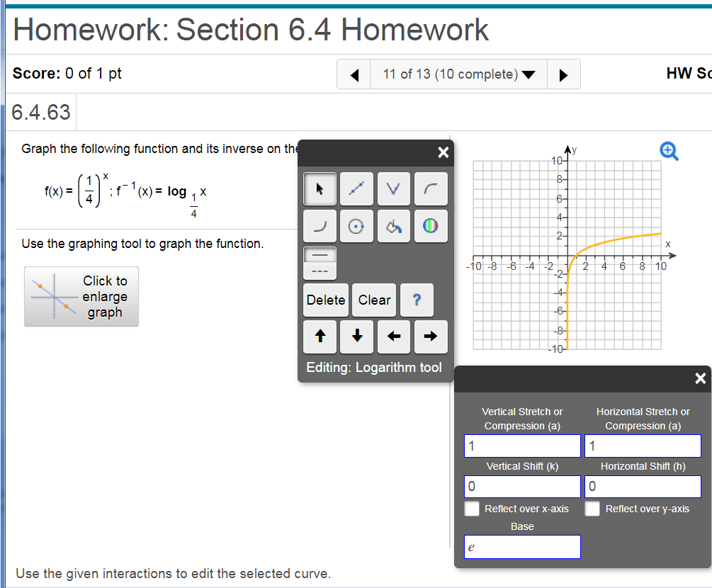
Task: Open the question navigation dropdown showing 11 of 13
Action: (458, 74)
